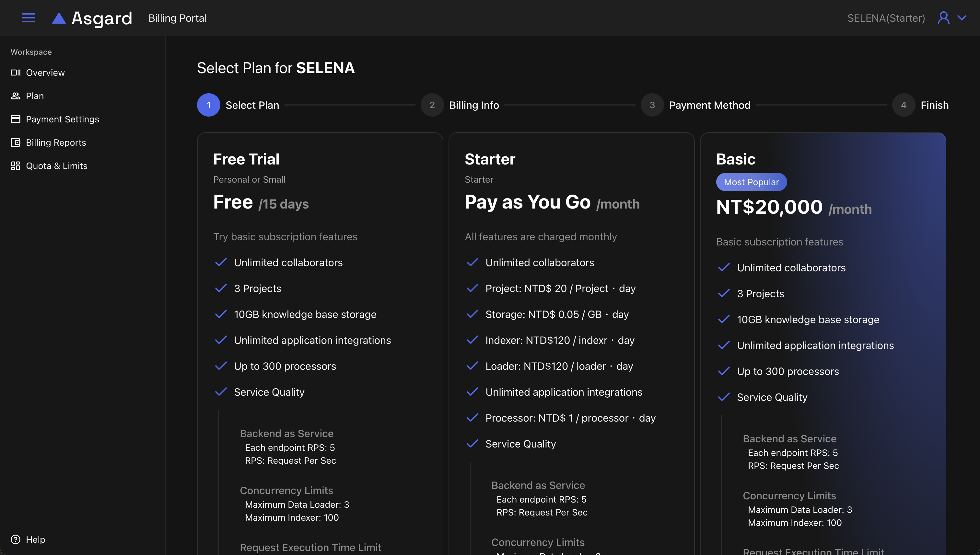980x555 pixels.
Task: Select the Basic plan card title
Action: [736, 159]
